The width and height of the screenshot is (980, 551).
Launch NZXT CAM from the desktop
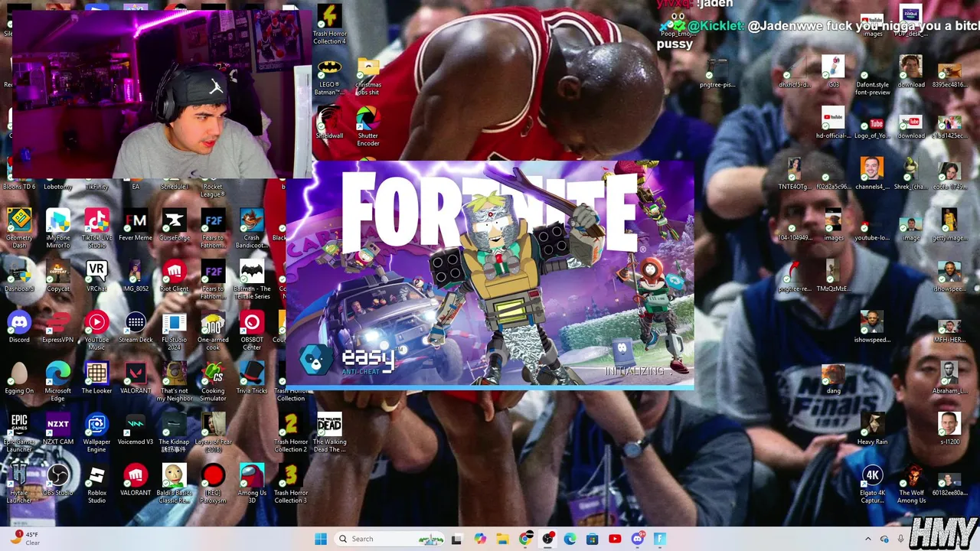pos(58,429)
